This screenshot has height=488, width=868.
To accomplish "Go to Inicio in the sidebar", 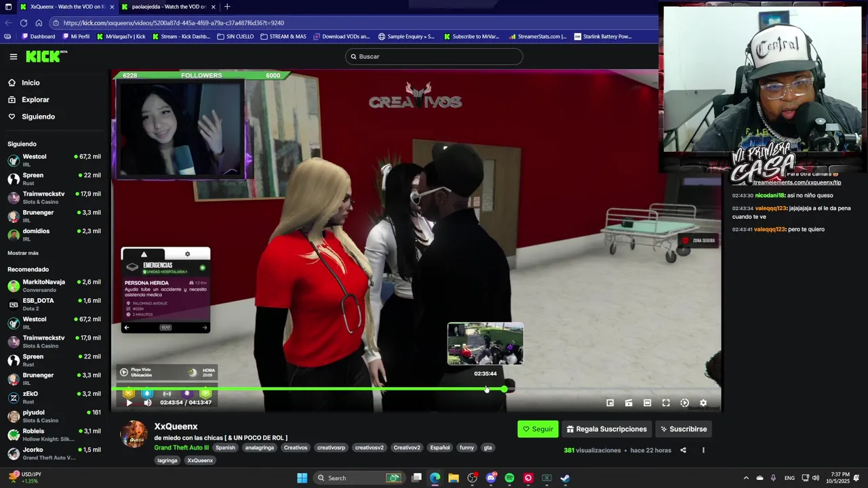I will click(56, 83).
